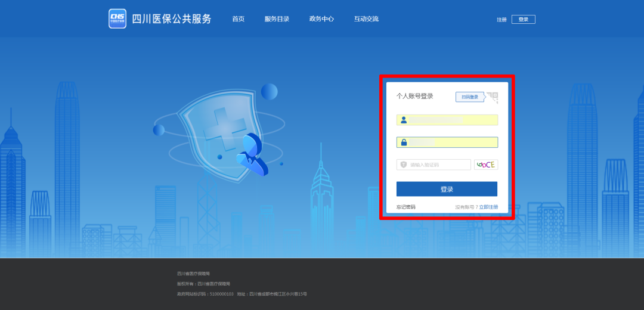Focus the password input field
The height and width of the screenshot is (310, 644).
(447, 142)
